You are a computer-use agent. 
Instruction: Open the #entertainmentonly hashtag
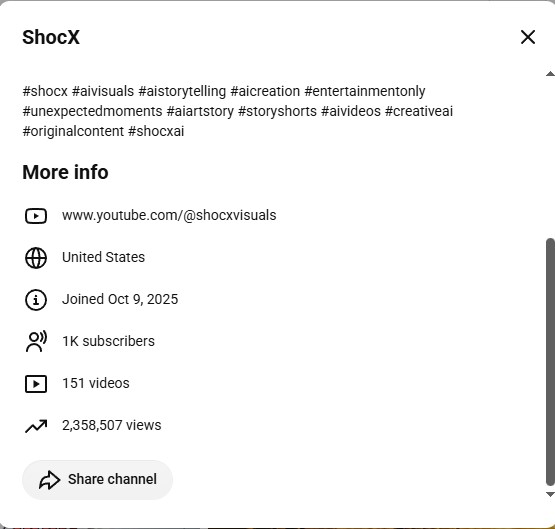click(365, 91)
